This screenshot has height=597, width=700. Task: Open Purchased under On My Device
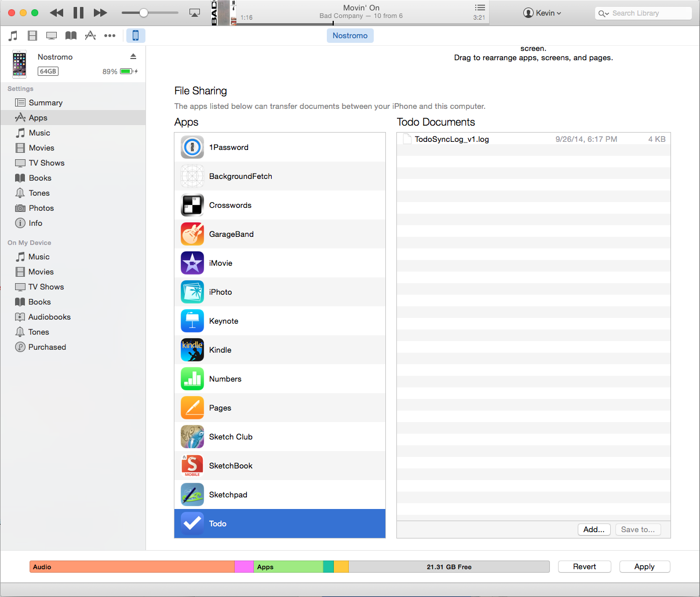[72, 347]
